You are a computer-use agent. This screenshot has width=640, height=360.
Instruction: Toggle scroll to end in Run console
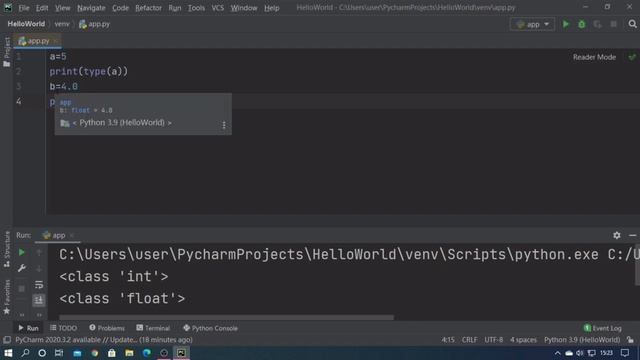pos(39,300)
